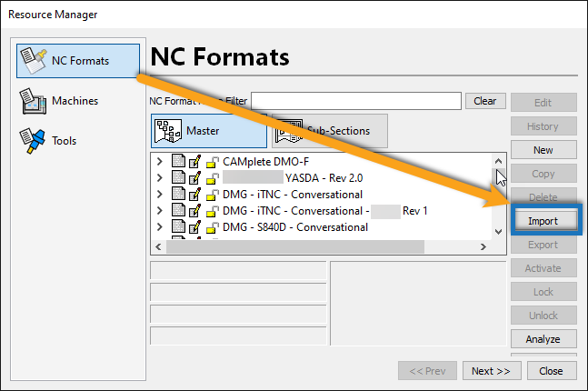588x391 pixels.
Task: Open the Tools sidebar icon
Action: coord(32,141)
